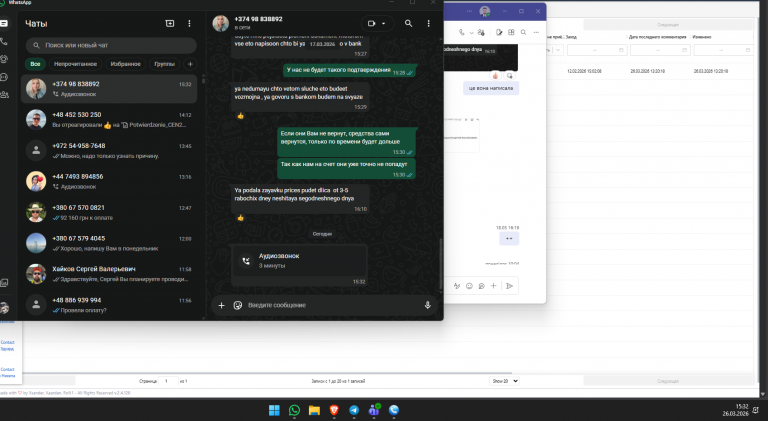The width and height of the screenshot is (768, 421).
Task: Open File Explorer from the taskbar
Action: [x=314, y=410]
